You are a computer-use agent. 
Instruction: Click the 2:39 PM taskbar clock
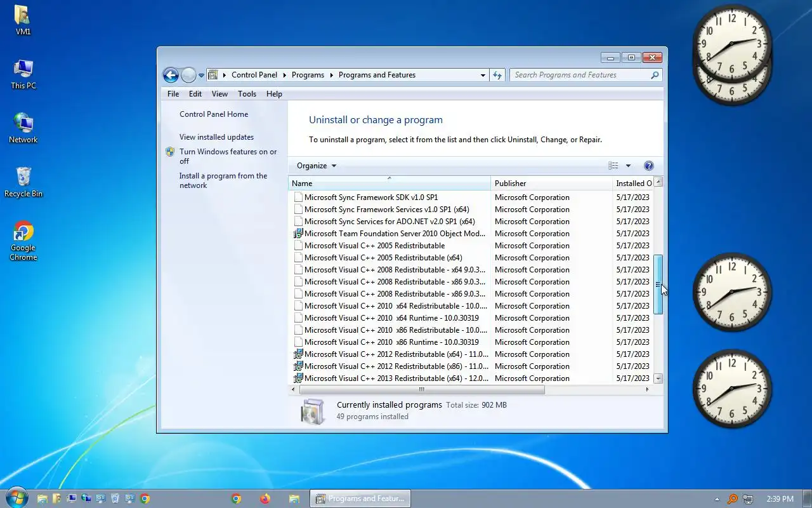(x=780, y=499)
